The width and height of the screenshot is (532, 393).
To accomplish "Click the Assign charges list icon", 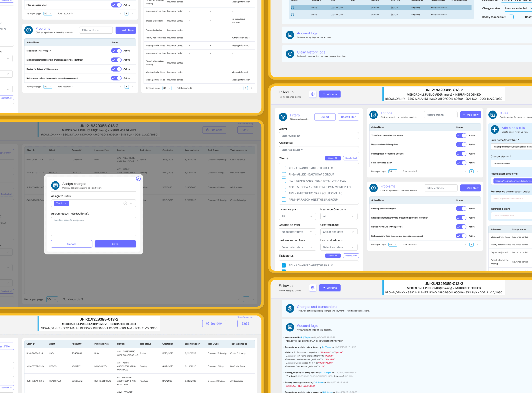I will (55, 185).
